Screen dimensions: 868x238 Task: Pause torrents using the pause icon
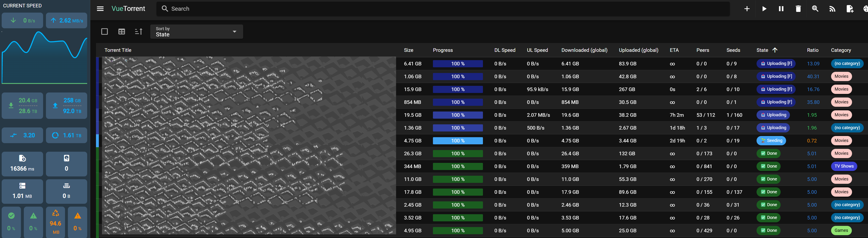[781, 9]
